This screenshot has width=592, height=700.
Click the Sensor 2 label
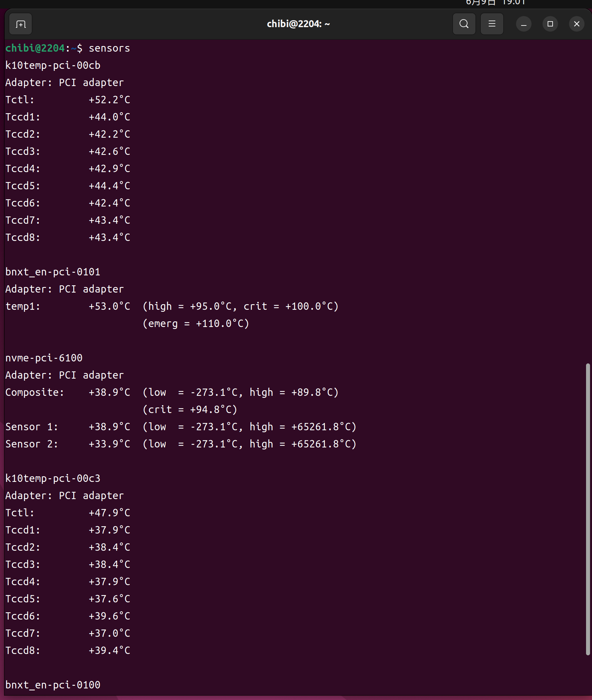point(31,444)
